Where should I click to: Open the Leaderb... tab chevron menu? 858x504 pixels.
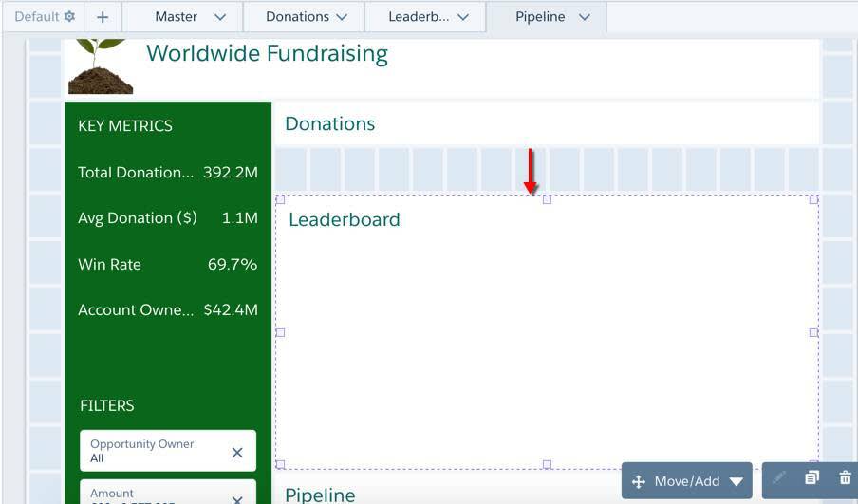(x=463, y=17)
